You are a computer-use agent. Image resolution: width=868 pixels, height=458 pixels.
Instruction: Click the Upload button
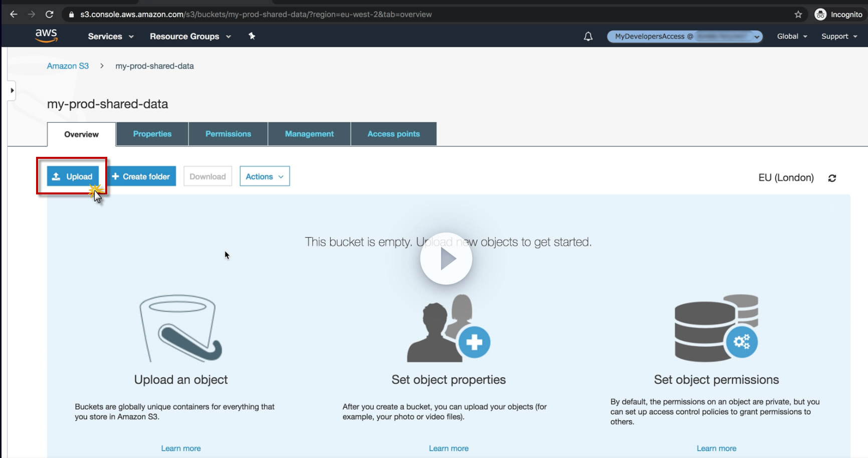pyautogui.click(x=72, y=176)
